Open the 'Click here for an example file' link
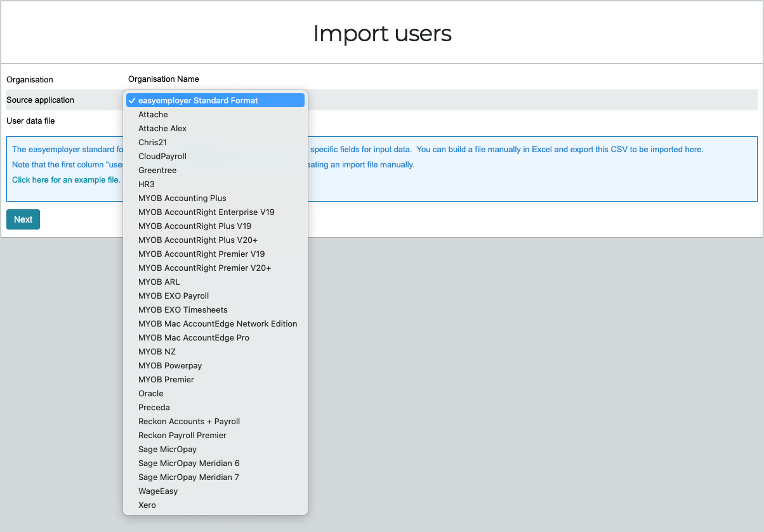 (x=66, y=179)
